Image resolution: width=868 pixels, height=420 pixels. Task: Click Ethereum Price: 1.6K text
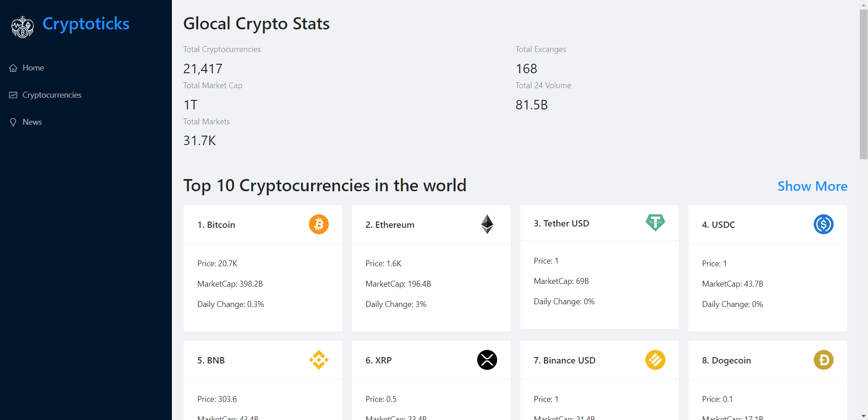point(384,264)
